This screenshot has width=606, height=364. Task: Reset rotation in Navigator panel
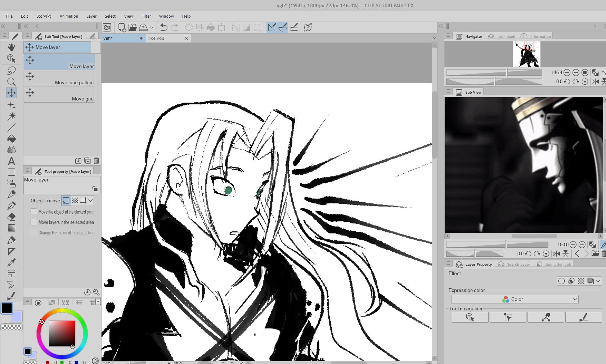(x=585, y=81)
